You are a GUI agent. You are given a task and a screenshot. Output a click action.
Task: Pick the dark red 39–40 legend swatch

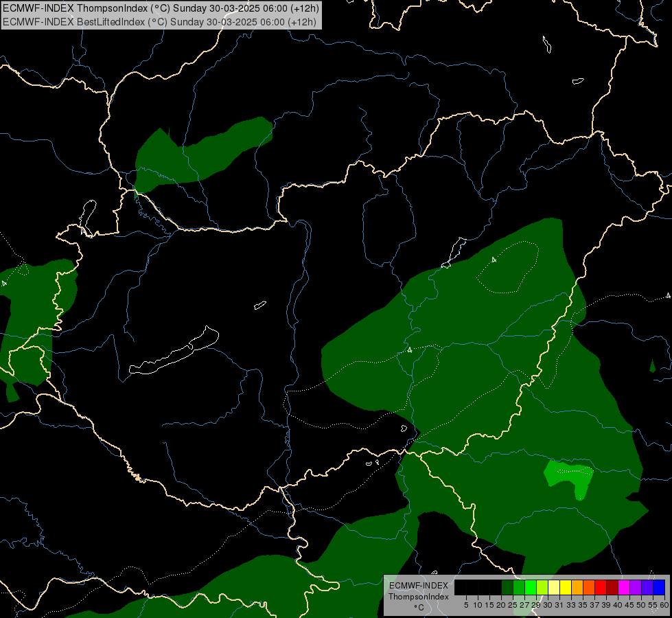[612, 587]
